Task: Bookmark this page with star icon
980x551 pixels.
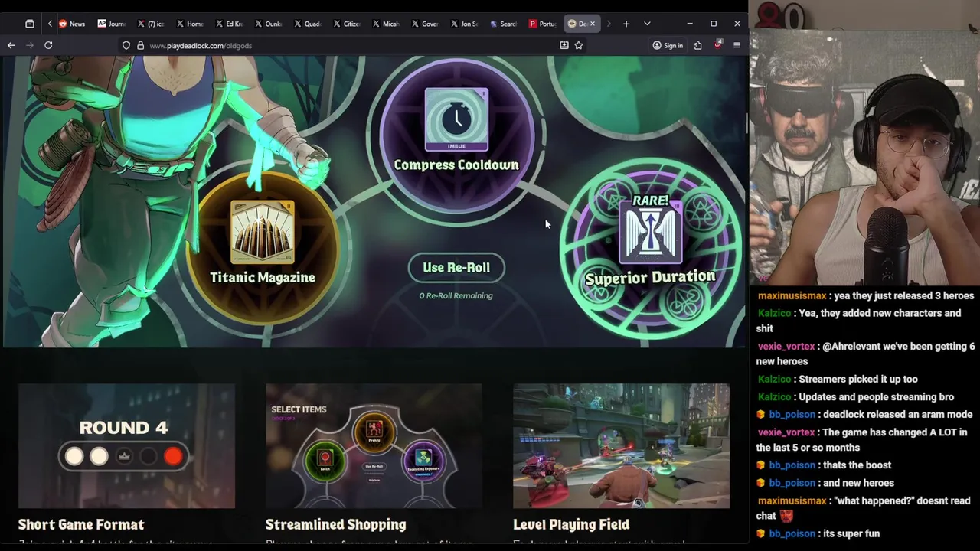Action: pyautogui.click(x=579, y=45)
